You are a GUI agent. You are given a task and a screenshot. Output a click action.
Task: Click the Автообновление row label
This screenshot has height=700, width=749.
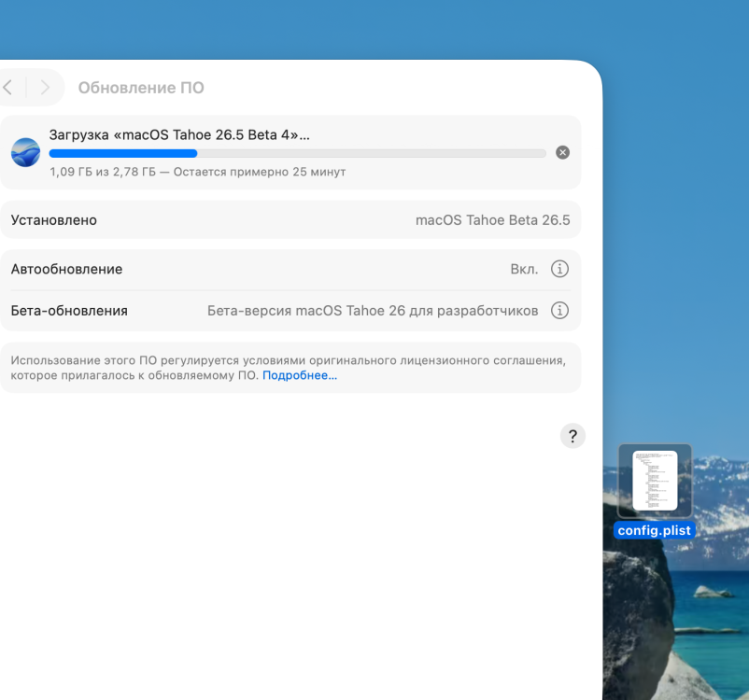point(66,270)
